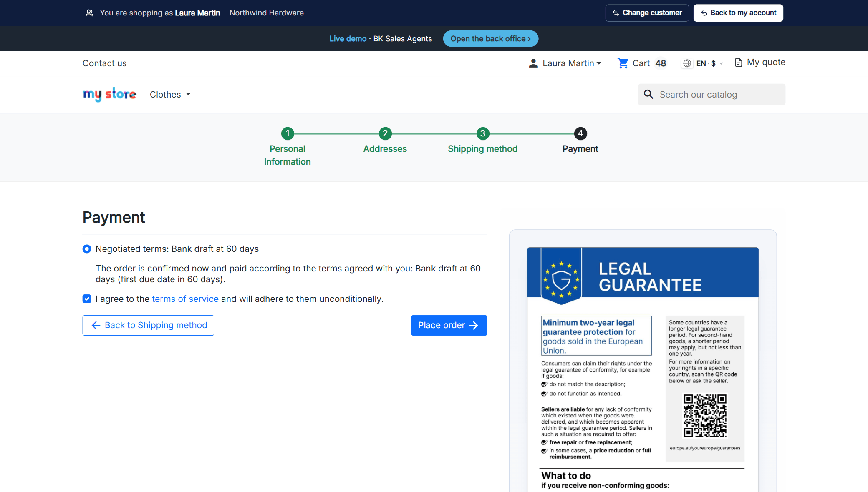Click the globe language icon
Image resolution: width=868 pixels, height=492 pixels.
(687, 63)
